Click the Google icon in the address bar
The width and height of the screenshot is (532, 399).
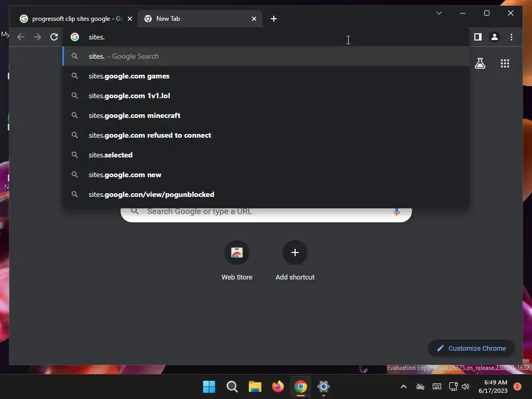pos(75,37)
